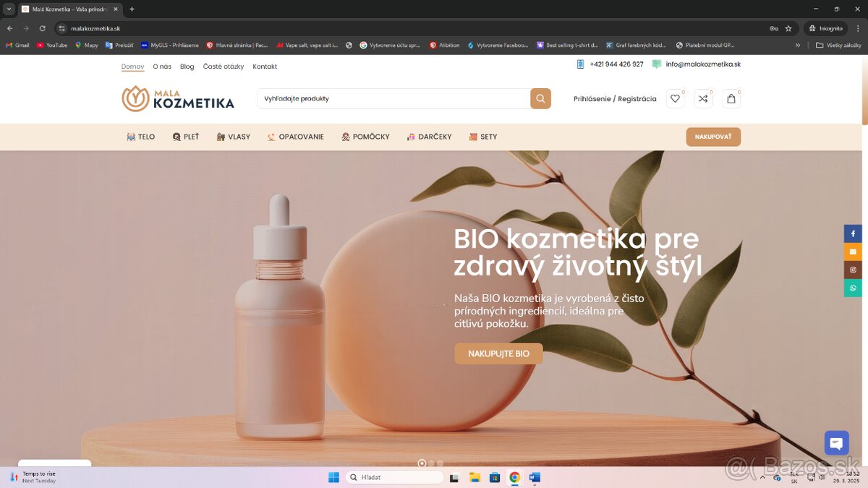
Task: Open Word from the Windows taskbar
Action: click(x=534, y=477)
